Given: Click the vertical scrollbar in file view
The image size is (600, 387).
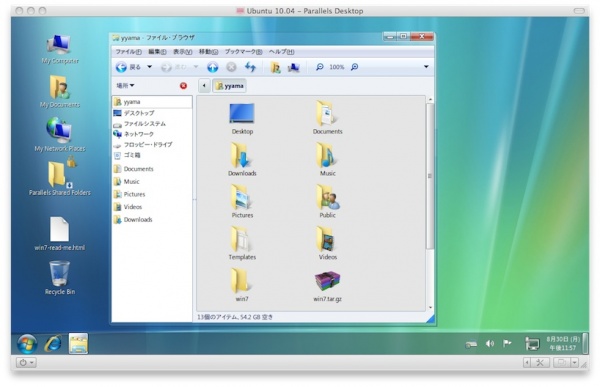Looking at the screenshot, I should coord(430,176).
